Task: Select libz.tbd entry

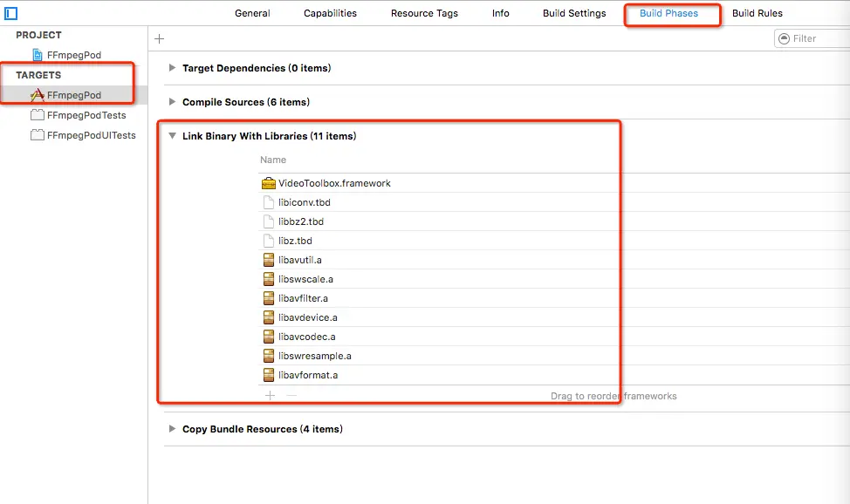Action: (x=295, y=241)
